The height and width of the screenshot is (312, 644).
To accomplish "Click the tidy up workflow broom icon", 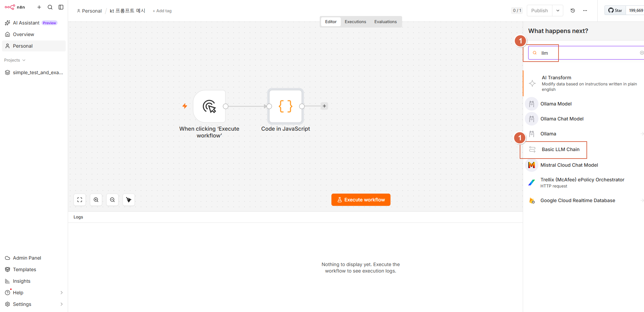I will (x=129, y=200).
